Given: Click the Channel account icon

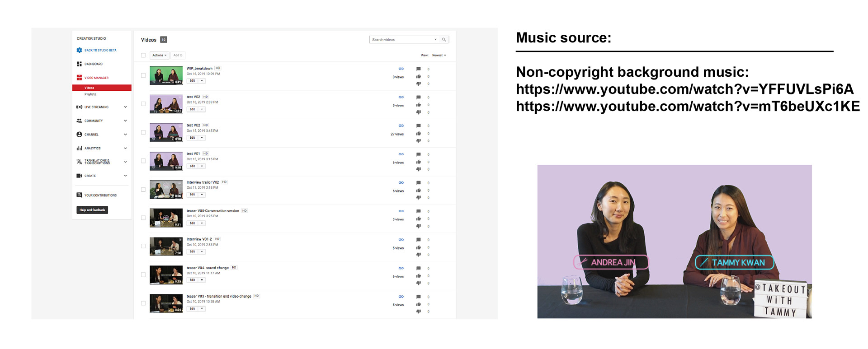Looking at the screenshot, I should [x=79, y=135].
